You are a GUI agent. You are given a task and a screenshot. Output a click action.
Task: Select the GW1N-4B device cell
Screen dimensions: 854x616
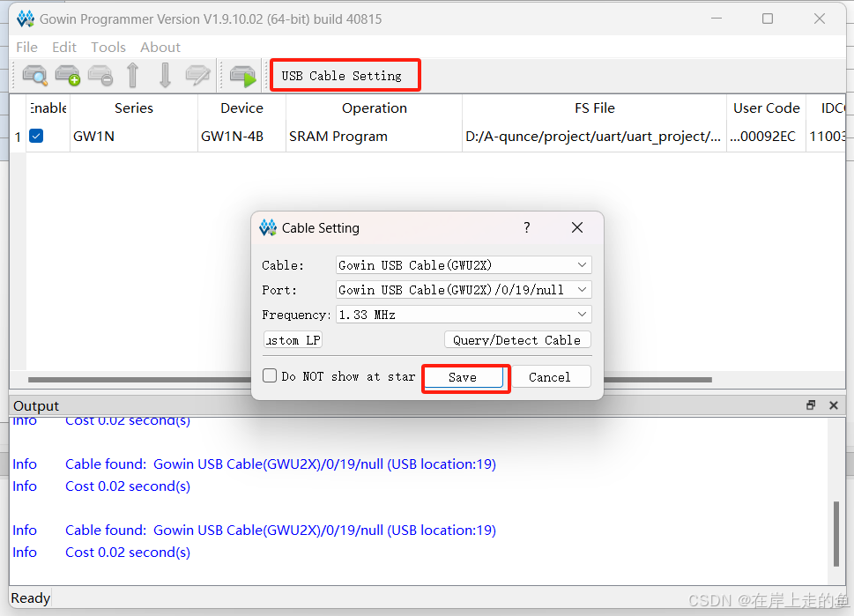point(241,137)
